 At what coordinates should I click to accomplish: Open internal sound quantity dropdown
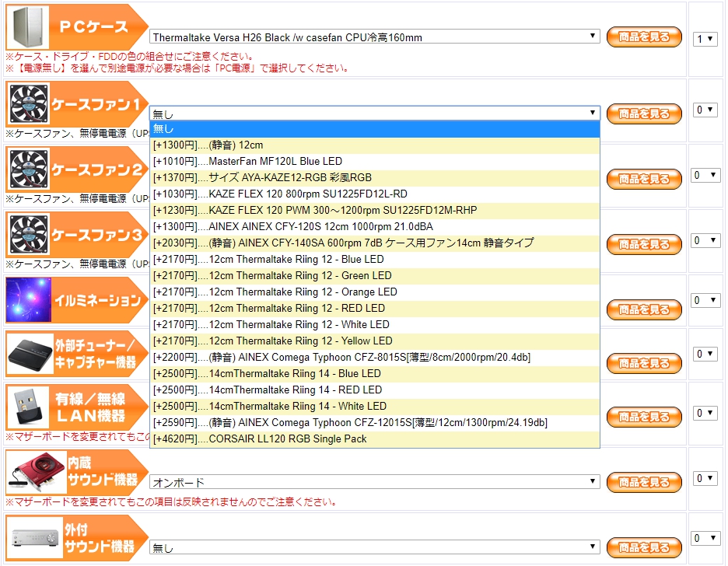click(705, 478)
